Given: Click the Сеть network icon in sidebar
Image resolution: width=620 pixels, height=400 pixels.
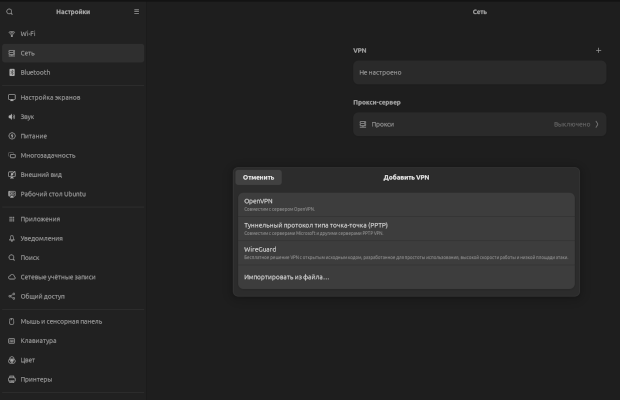Looking at the screenshot, I should coord(12,53).
